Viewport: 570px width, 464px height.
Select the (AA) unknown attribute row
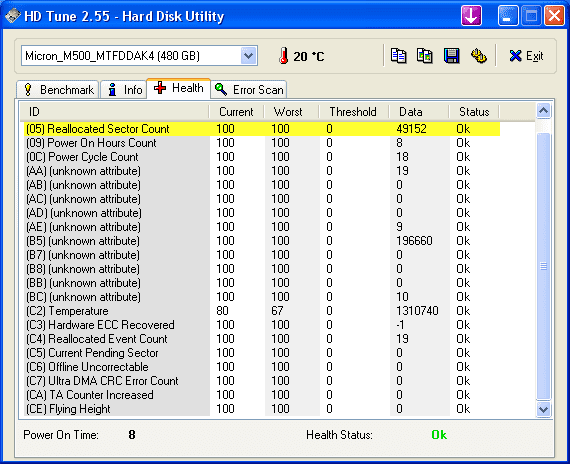(x=262, y=171)
